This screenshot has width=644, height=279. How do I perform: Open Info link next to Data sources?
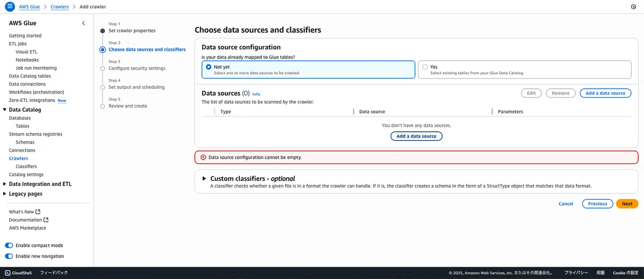pyautogui.click(x=256, y=94)
